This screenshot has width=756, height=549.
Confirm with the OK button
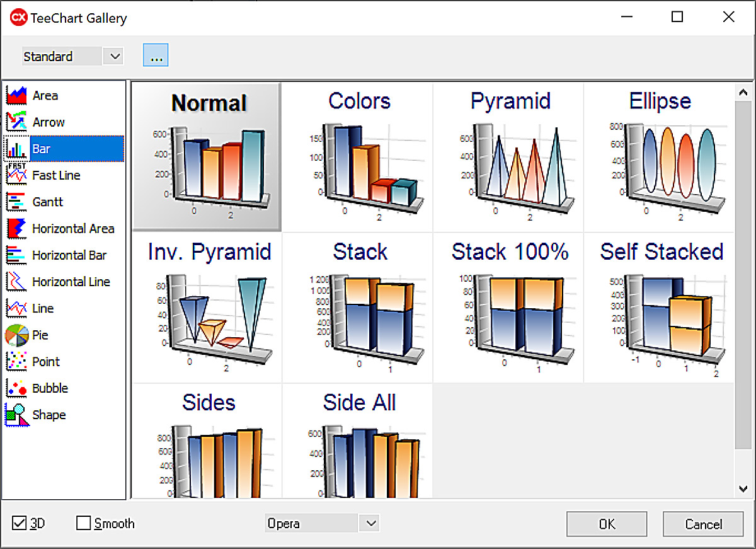tap(607, 524)
